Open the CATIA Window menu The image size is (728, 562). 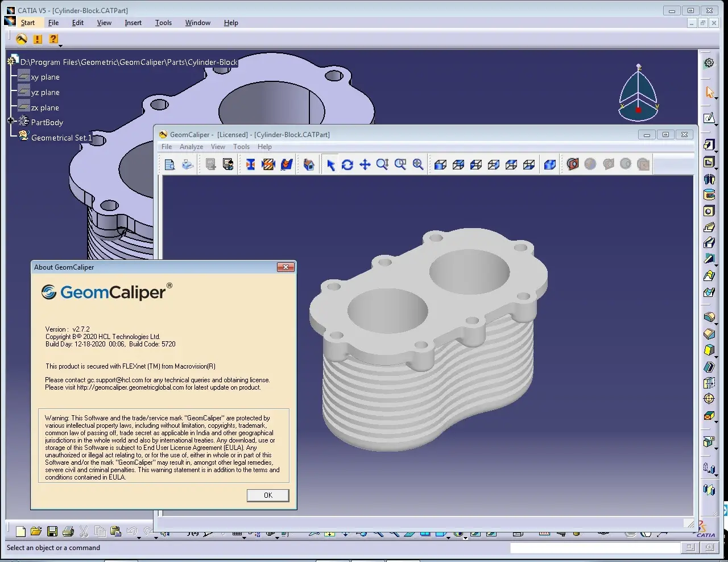click(198, 23)
